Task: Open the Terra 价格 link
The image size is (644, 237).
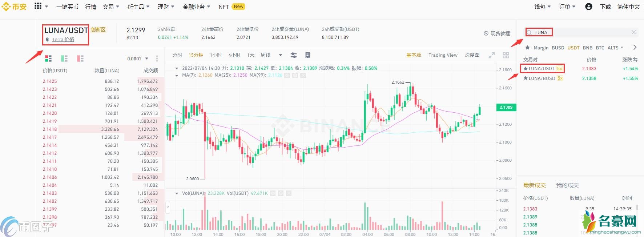Action: click(x=63, y=39)
